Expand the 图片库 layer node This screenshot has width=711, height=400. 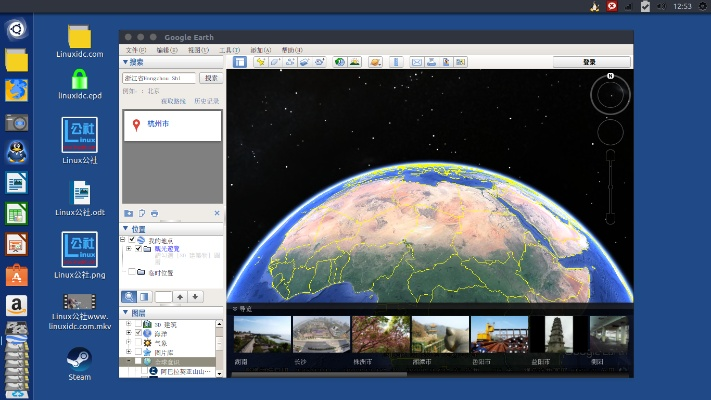pyautogui.click(x=129, y=352)
